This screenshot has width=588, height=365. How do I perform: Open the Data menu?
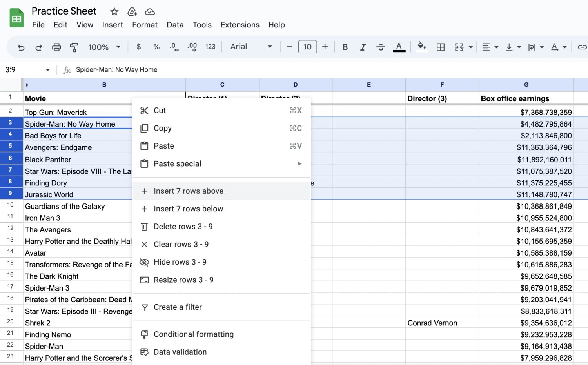[x=175, y=25]
